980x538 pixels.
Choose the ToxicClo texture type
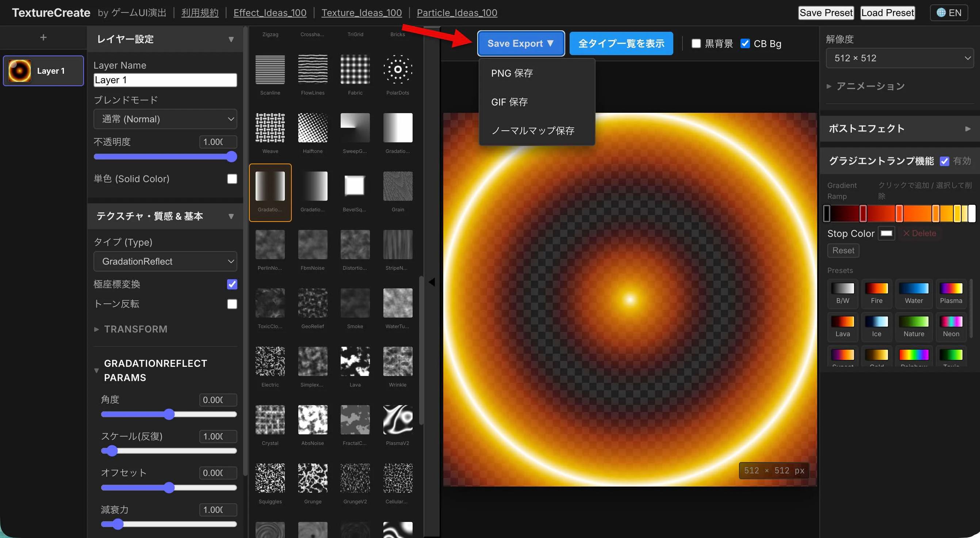pyautogui.click(x=270, y=303)
